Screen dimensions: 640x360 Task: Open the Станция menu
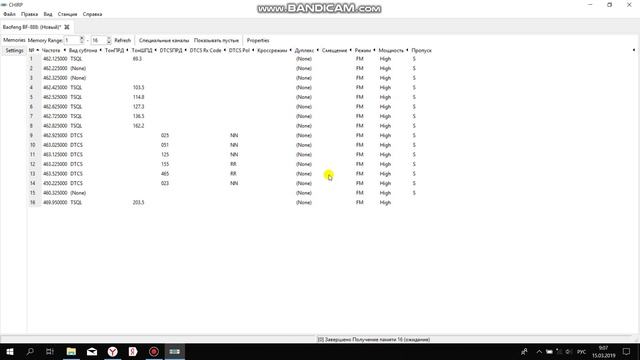(x=67, y=14)
